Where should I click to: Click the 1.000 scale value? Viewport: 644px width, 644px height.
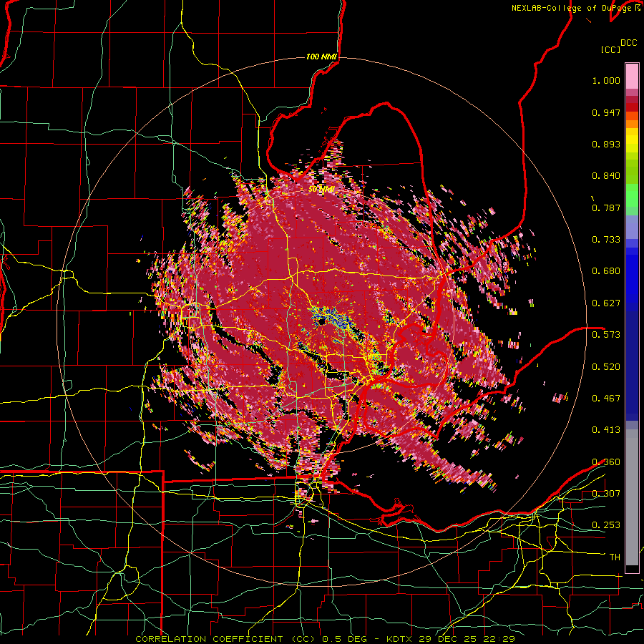click(606, 81)
